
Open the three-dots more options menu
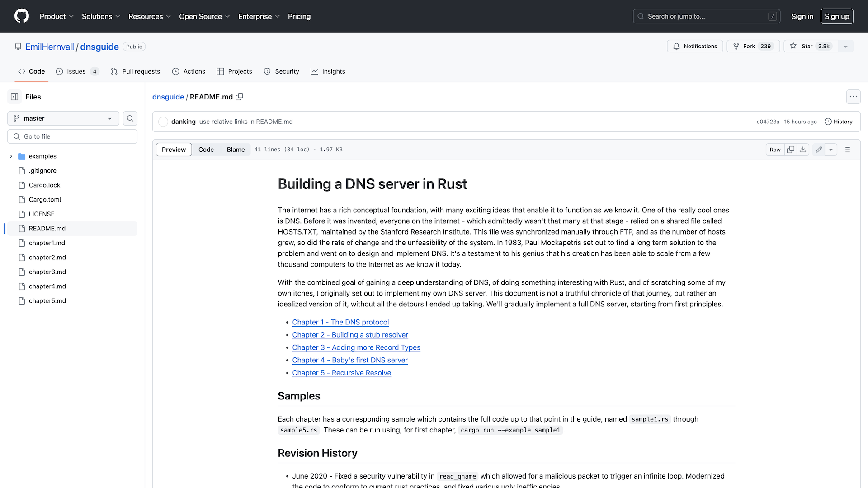pos(853,97)
